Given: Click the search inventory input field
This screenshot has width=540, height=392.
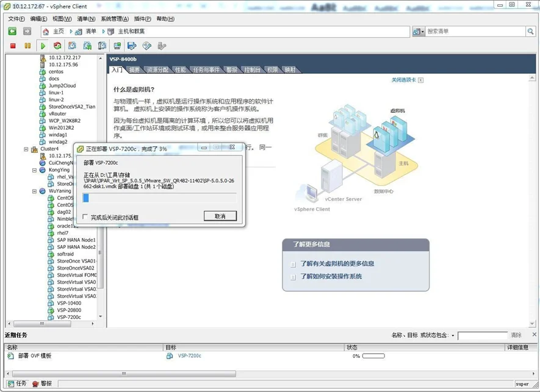Looking at the screenshot, I should pyautogui.click(x=475, y=31).
